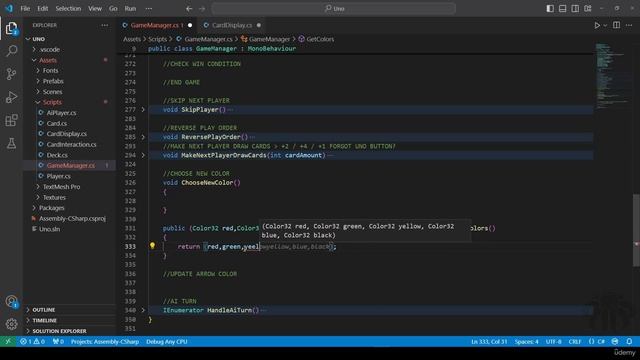
Task: Click the Ln 333 Col 31 status
Action: pyautogui.click(x=489, y=341)
